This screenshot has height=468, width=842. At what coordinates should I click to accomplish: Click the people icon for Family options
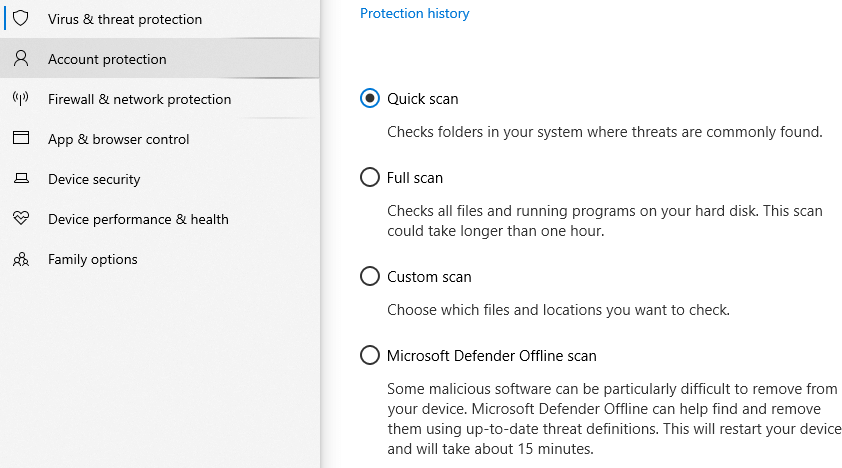pos(21,259)
